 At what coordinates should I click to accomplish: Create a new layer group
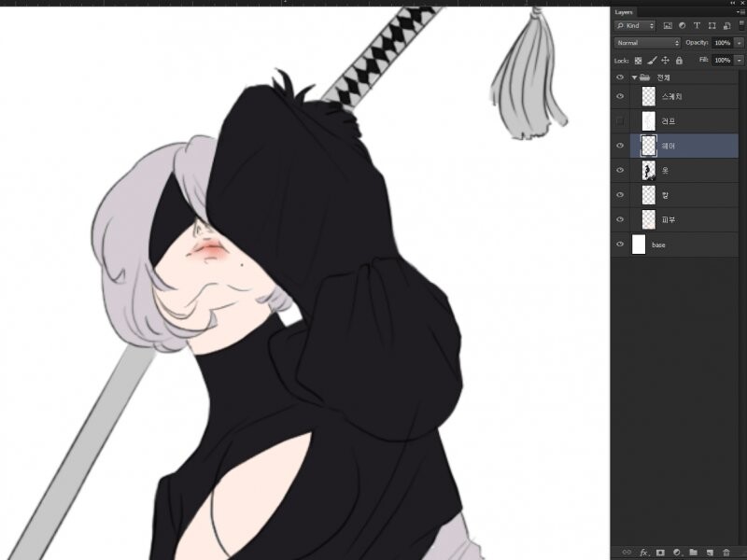pyautogui.click(x=693, y=553)
